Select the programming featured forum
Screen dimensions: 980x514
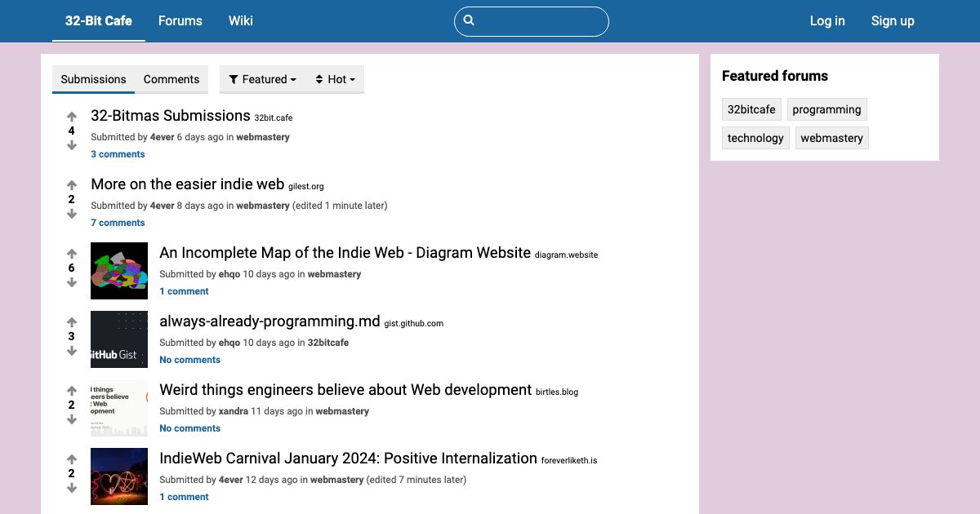click(826, 109)
